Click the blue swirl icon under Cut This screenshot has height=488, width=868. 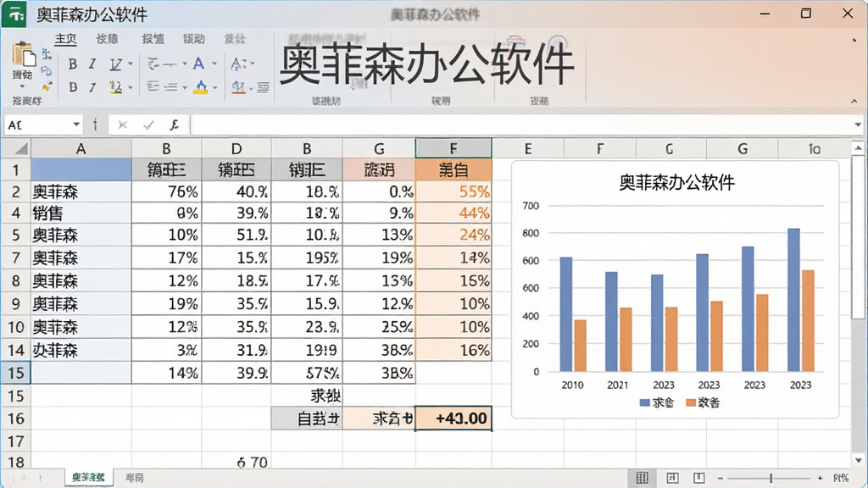point(47,71)
